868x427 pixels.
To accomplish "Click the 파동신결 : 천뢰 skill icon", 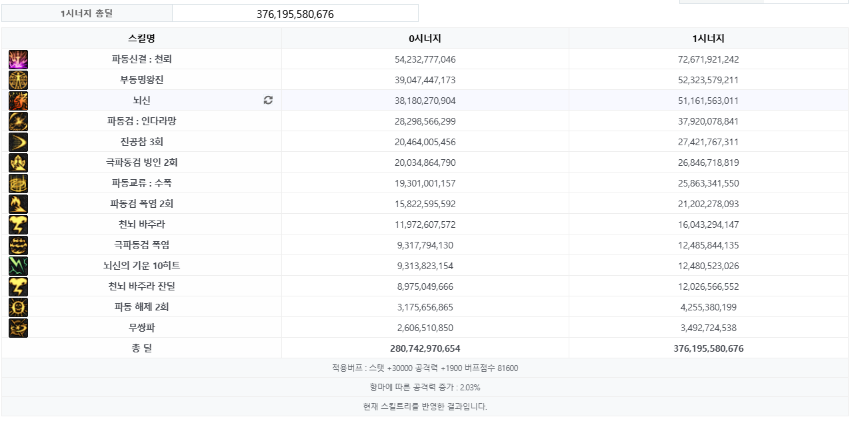I will tap(18, 59).
